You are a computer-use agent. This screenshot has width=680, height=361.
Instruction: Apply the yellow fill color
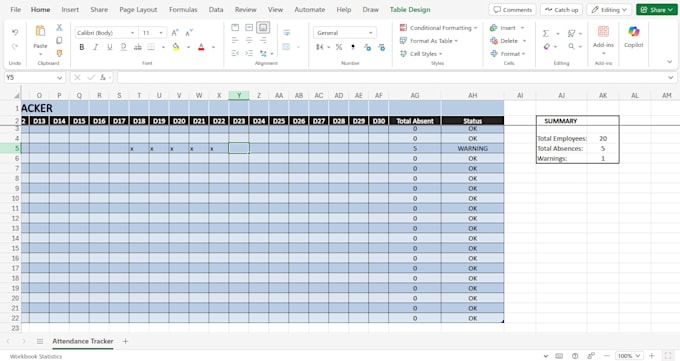pos(176,47)
